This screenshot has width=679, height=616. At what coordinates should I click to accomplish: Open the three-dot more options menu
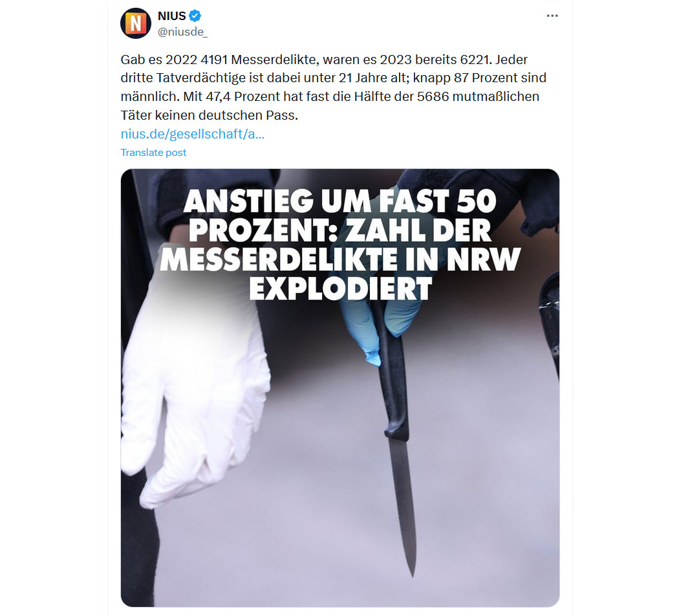tap(552, 16)
